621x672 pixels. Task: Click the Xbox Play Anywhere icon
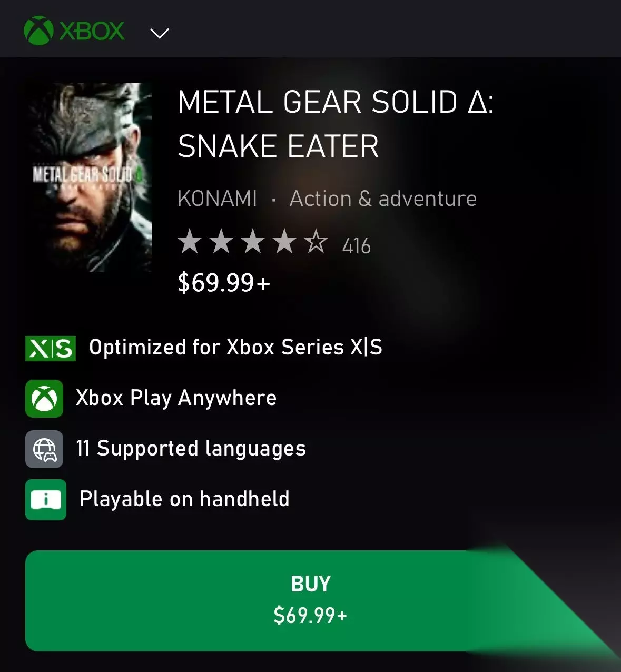(44, 399)
